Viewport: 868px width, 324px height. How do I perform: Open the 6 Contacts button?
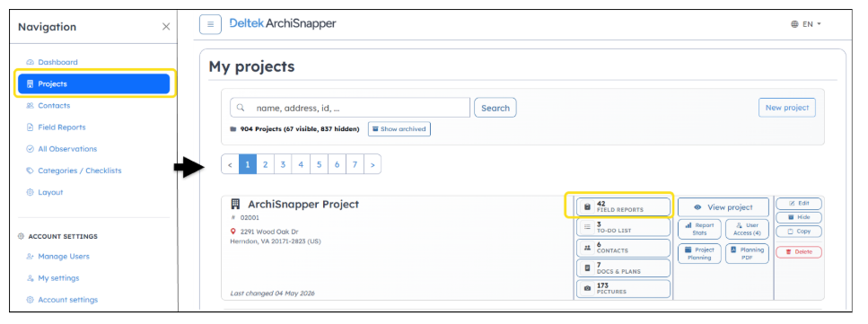[x=623, y=248]
